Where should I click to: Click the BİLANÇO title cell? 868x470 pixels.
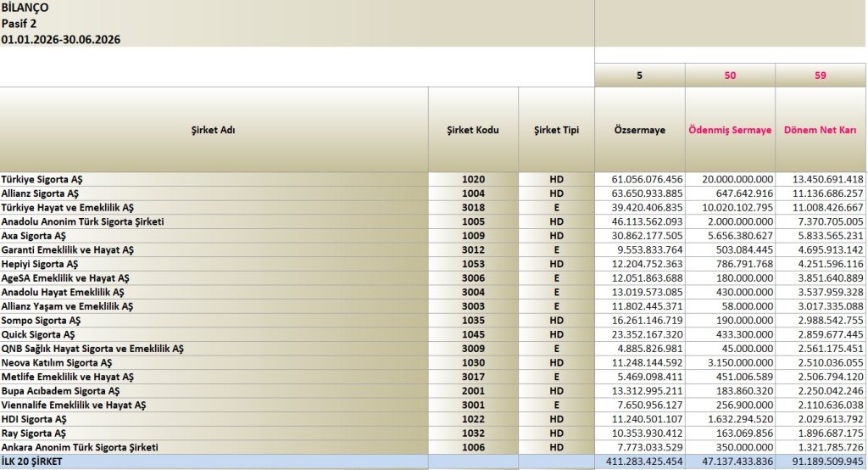[25, 8]
